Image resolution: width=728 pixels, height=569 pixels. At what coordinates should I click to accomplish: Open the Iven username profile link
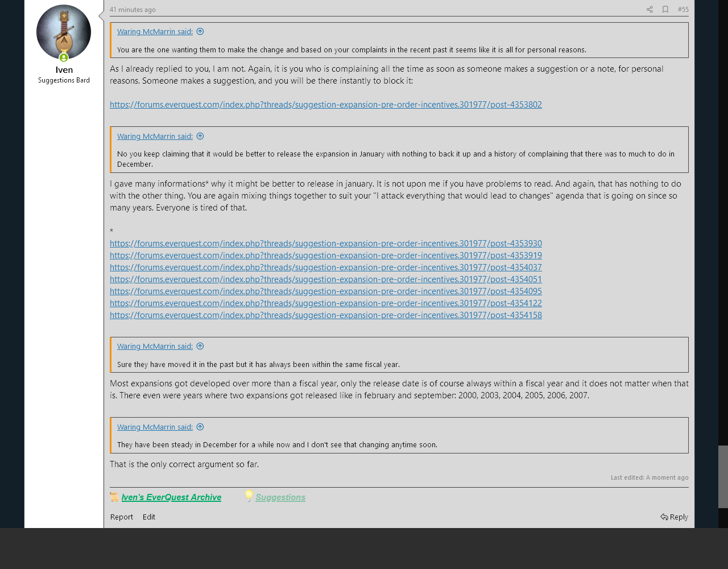64,70
